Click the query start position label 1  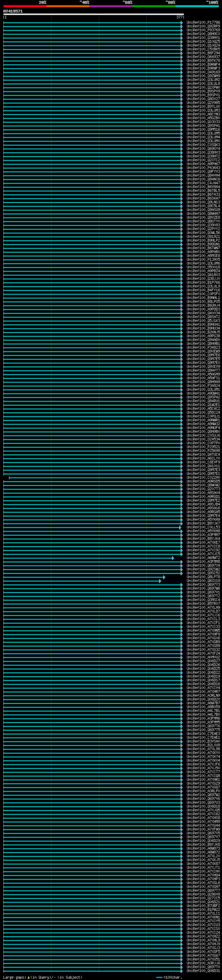6,17
